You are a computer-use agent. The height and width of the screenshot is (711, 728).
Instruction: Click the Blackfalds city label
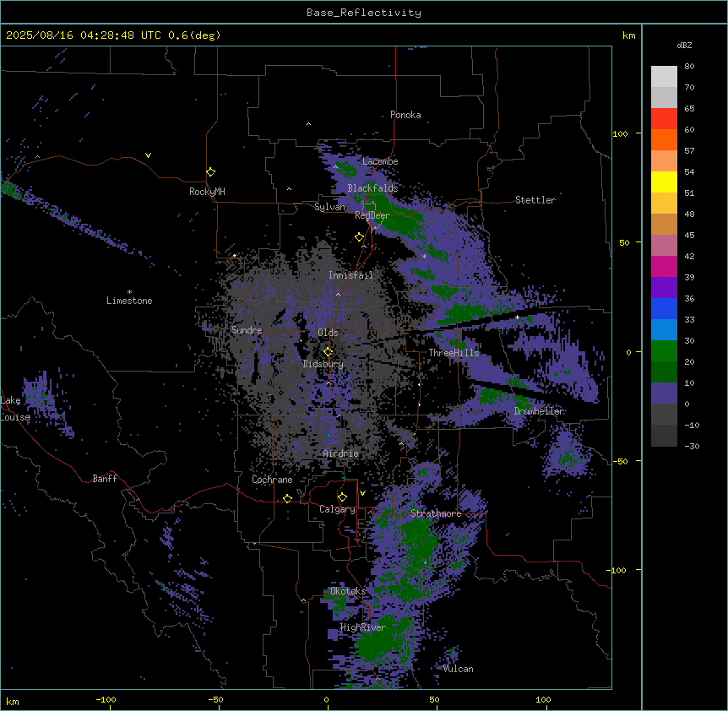point(372,188)
